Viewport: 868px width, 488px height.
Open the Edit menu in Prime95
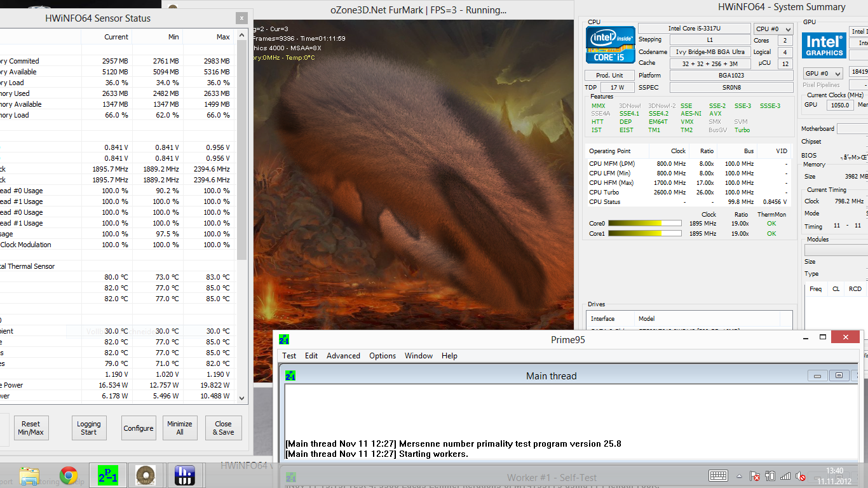coord(311,356)
